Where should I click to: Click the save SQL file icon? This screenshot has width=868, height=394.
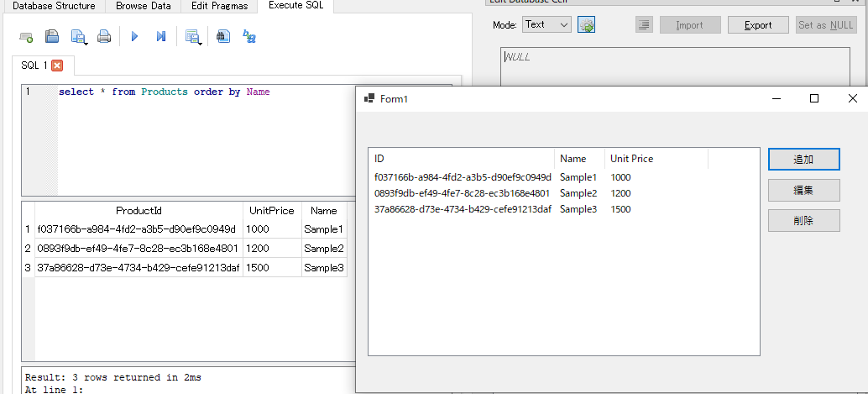(79, 37)
